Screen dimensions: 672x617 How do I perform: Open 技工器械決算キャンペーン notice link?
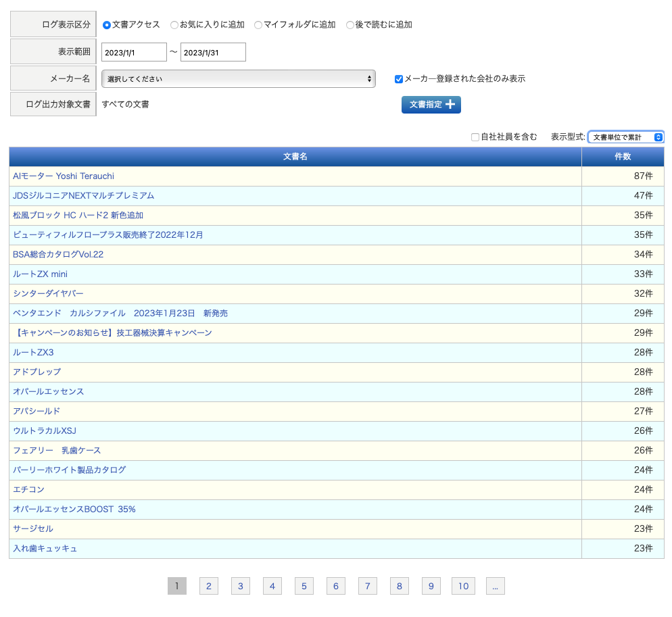[113, 333]
